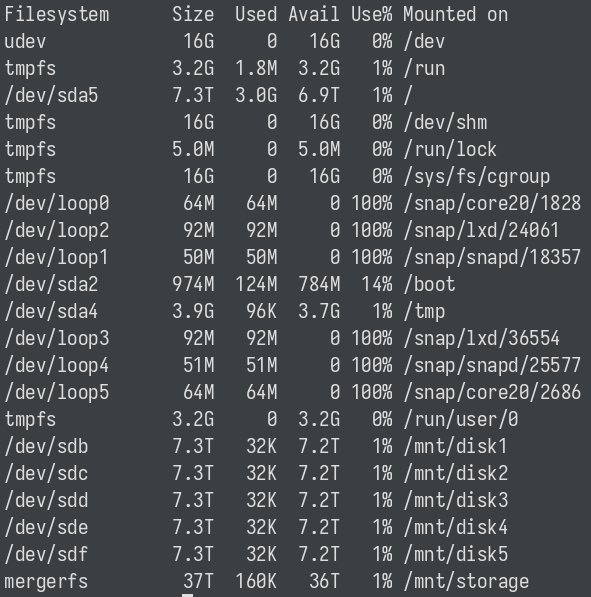Click the /sys/fs/cgroup mount path
Image resolution: width=591 pixels, height=597 pixels.
(477, 177)
